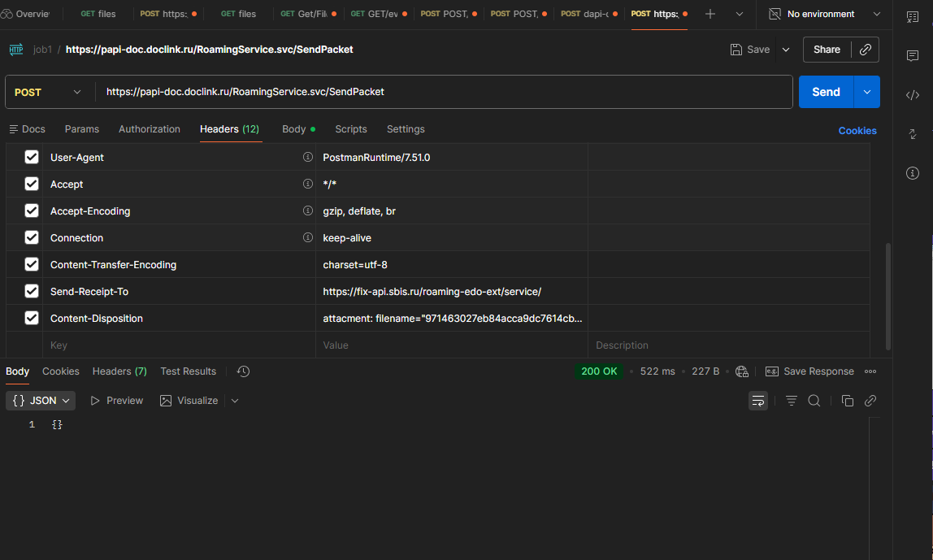Expand the Visualize options chevron
The height and width of the screenshot is (560, 933).
pyautogui.click(x=235, y=402)
